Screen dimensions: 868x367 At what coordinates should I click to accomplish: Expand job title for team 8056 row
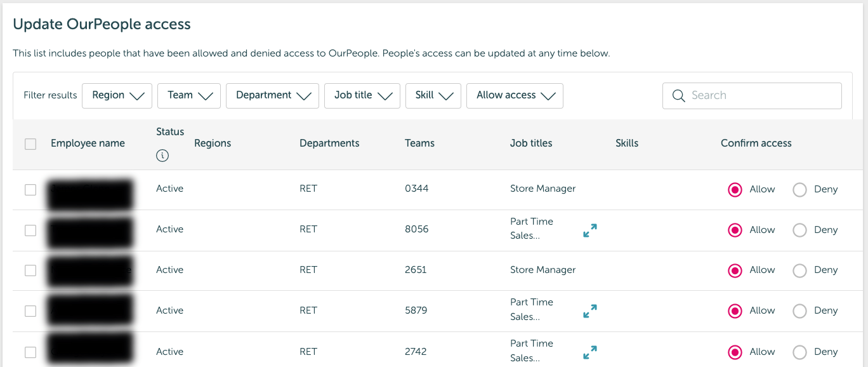pyautogui.click(x=590, y=230)
